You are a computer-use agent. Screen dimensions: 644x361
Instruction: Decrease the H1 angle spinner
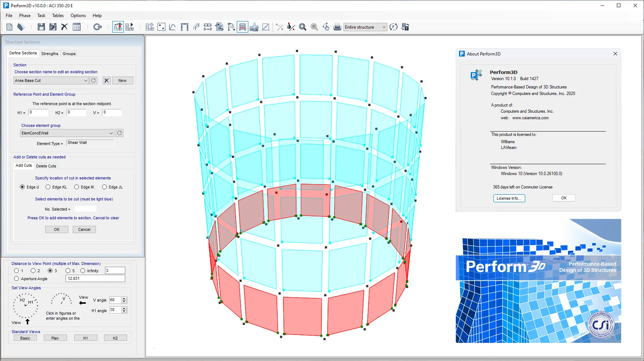coord(124,311)
